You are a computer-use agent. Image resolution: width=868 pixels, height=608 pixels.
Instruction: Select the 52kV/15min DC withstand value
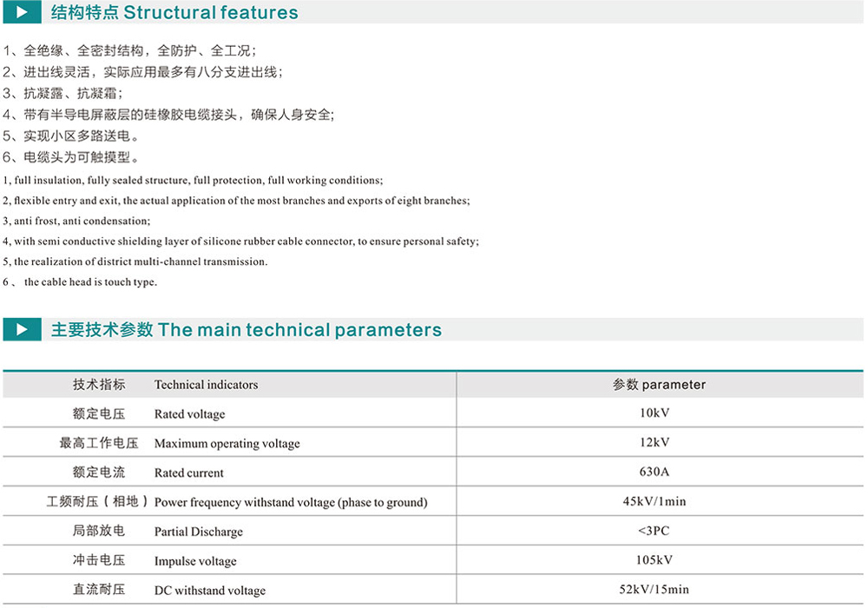pos(654,589)
